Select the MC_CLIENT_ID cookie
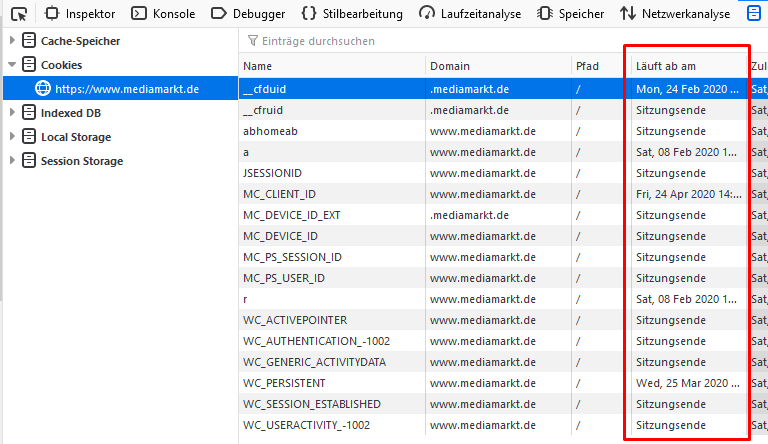This screenshot has width=768, height=444. [503, 195]
